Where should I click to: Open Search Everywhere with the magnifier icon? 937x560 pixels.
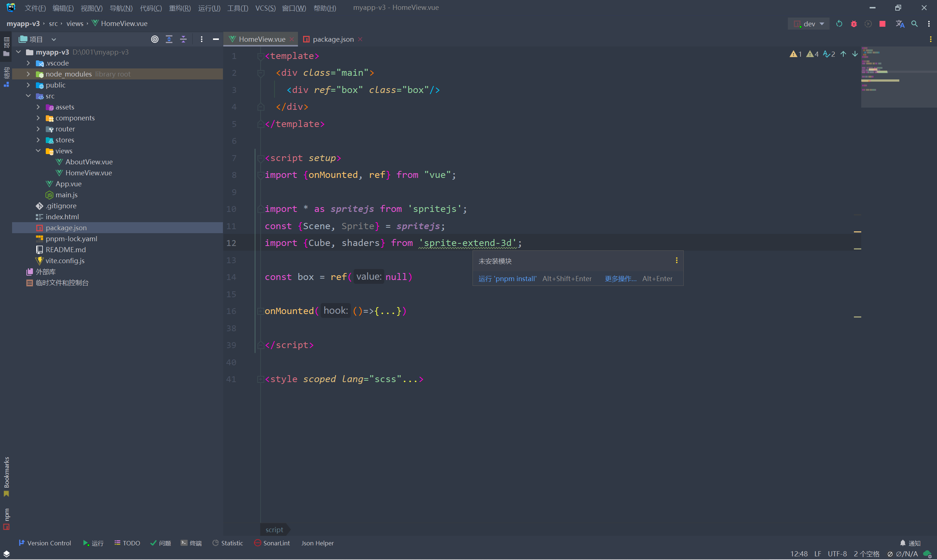[x=915, y=23]
